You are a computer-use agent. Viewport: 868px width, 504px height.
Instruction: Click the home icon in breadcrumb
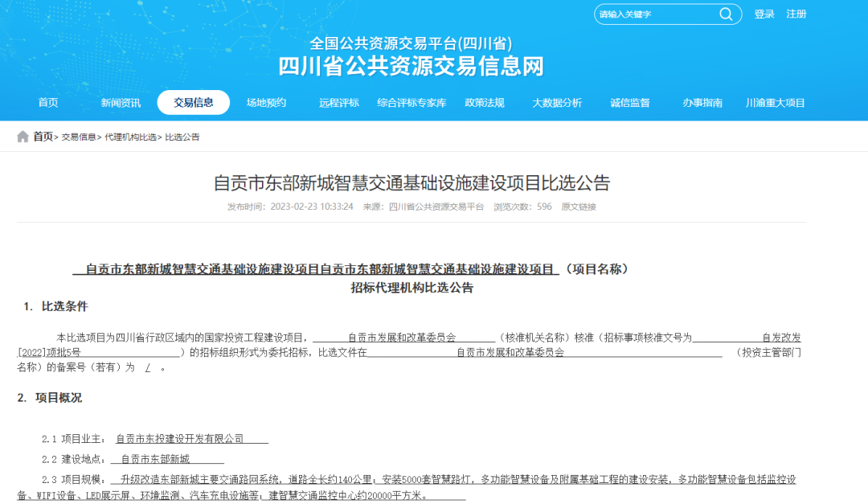23,137
